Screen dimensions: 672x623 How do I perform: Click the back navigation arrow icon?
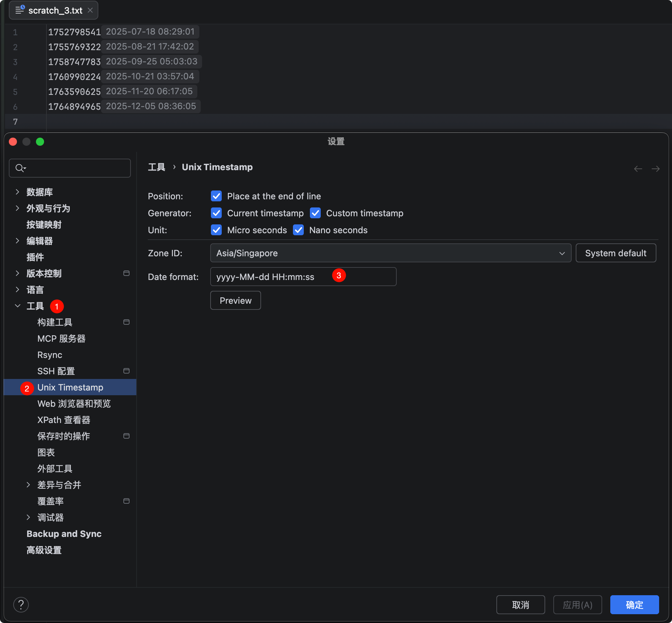click(638, 168)
